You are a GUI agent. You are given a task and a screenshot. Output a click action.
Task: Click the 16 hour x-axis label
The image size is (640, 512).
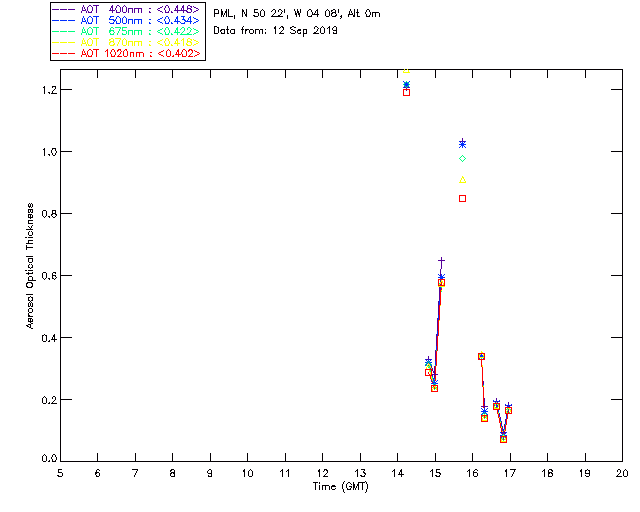click(x=473, y=473)
